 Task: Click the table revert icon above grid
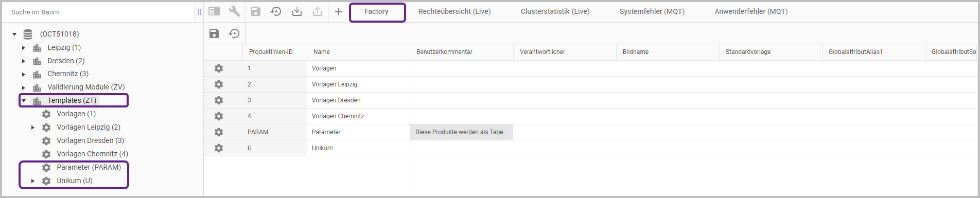click(234, 33)
